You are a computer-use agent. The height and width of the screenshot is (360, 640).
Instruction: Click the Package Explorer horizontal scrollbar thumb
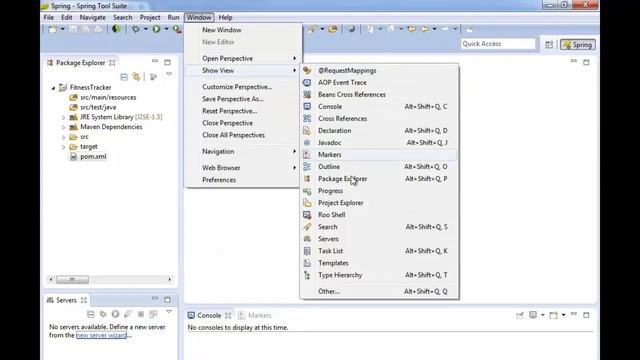pos(72,280)
